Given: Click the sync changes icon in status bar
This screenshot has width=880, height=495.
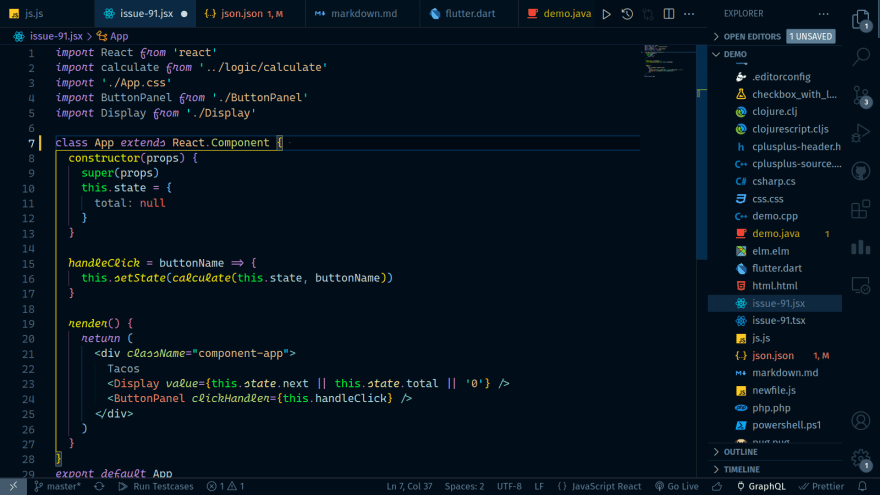Looking at the screenshot, I should (99, 487).
